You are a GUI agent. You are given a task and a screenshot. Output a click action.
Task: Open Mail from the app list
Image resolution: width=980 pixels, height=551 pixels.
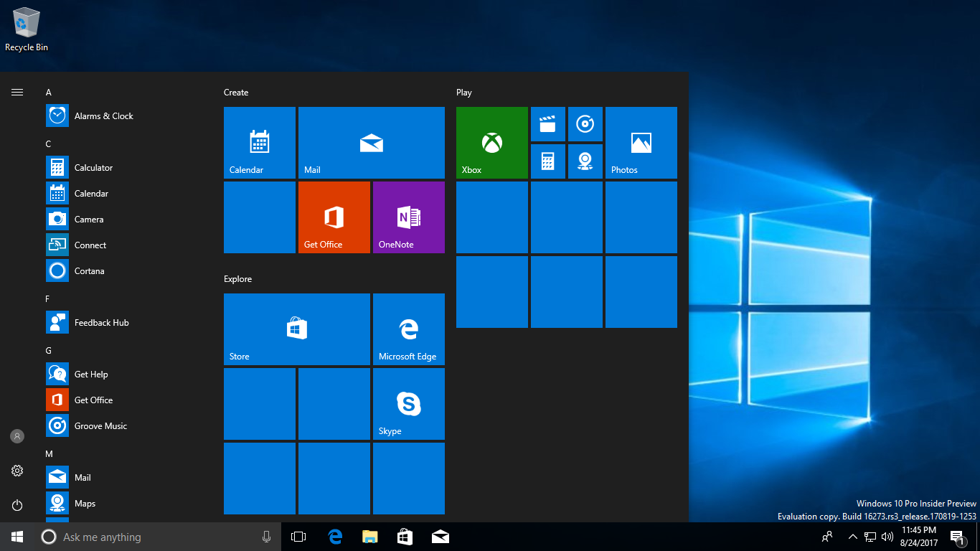(x=126, y=478)
